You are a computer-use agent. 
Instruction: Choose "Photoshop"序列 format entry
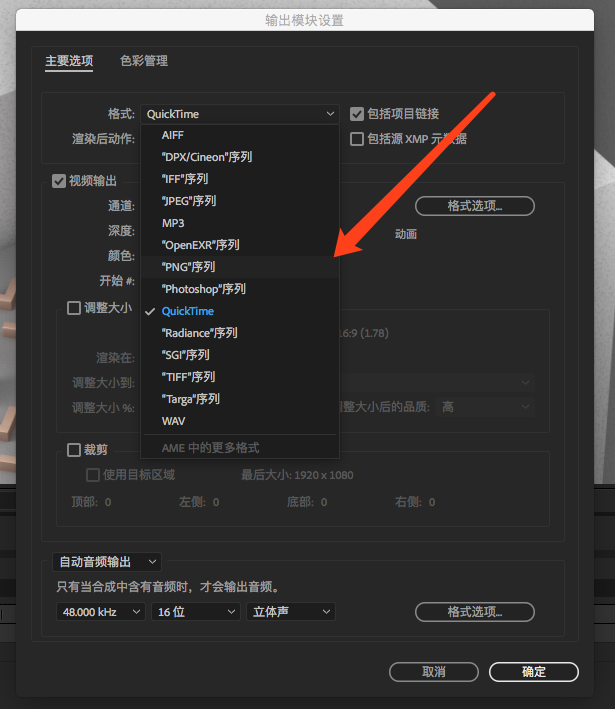point(203,289)
